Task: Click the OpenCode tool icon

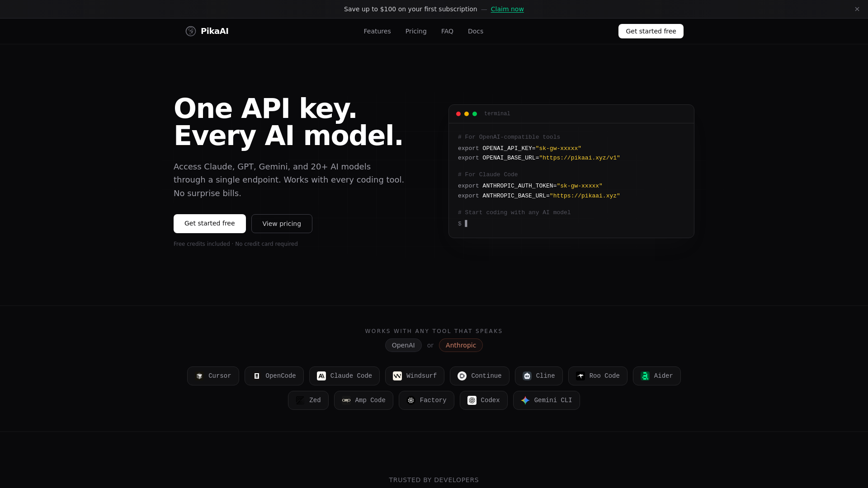Action: [x=257, y=376]
